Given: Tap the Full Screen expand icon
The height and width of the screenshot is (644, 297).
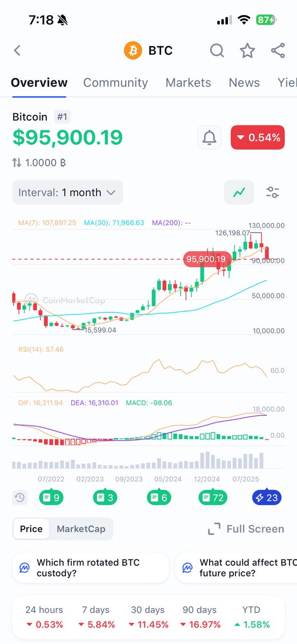Looking at the screenshot, I should tap(214, 529).
